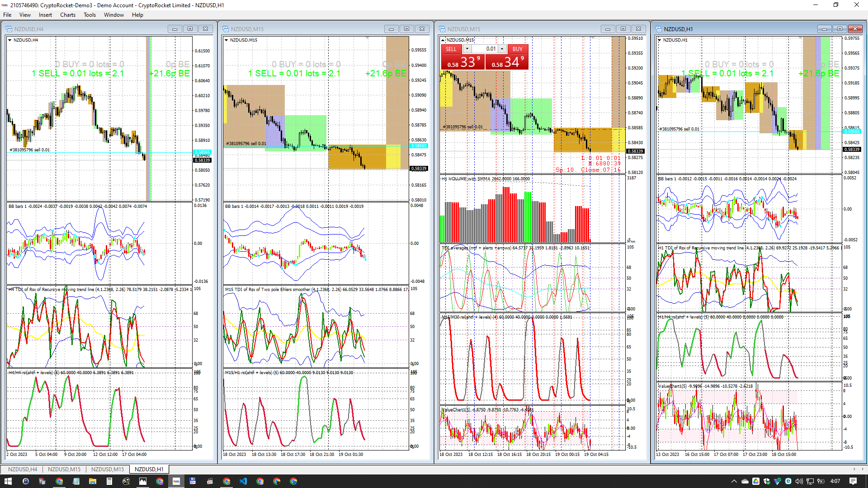Viewport: 868px width, 488px height.
Task: Open File Explorer from the taskbar
Action: coord(92,481)
